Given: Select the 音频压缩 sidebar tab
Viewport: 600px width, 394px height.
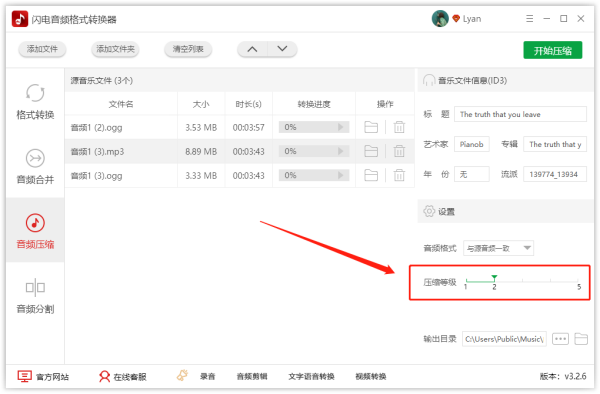Looking at the screenshot, I should point(35,231).
